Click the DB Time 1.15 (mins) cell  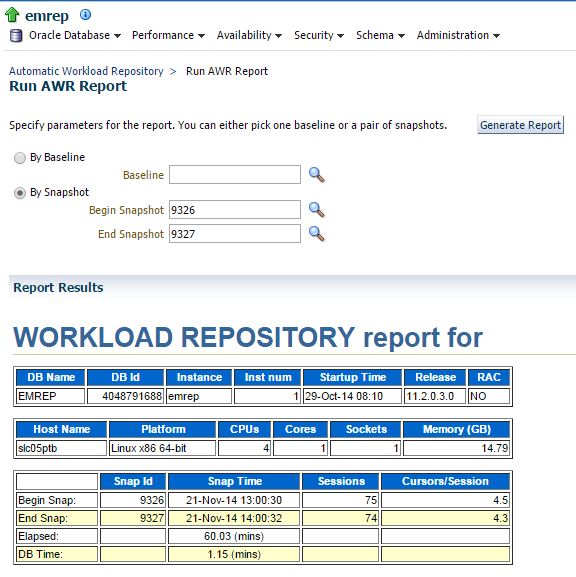[234, 554]
